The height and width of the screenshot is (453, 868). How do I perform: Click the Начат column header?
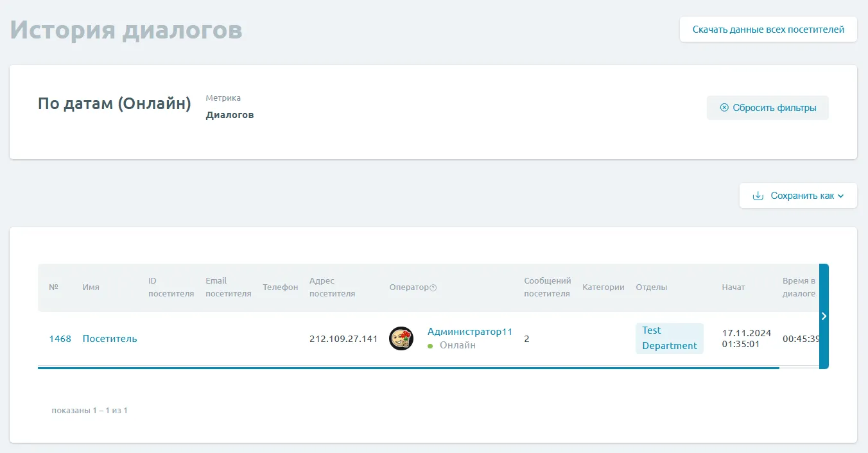coord(733,287)
